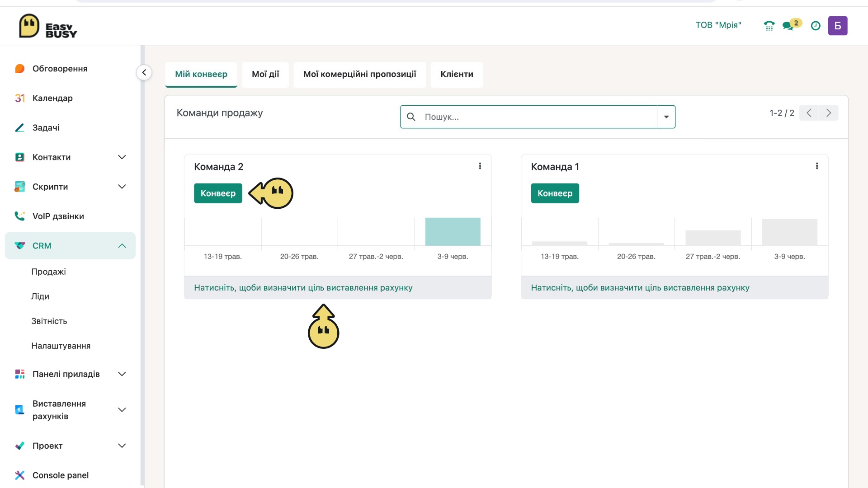Go to the previous page arrow

809,113
